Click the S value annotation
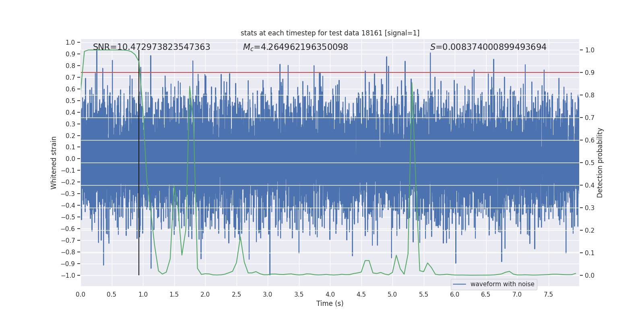 (x=488, y=47)
